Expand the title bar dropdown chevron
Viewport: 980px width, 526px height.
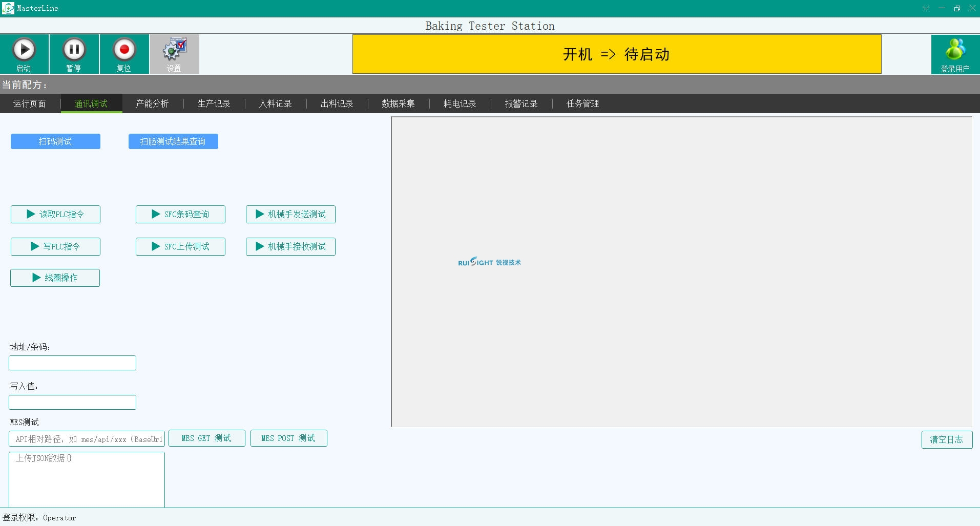(x=926, y=8)
